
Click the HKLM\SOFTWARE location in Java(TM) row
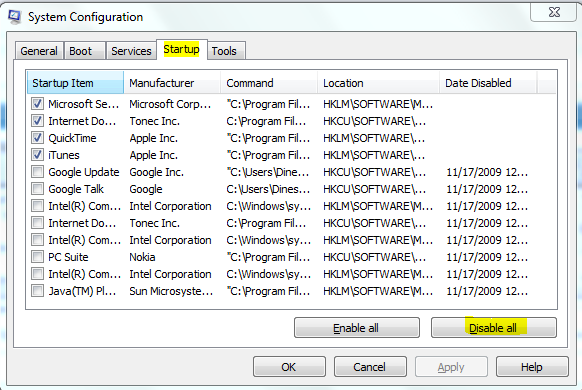tap(378, 291)
